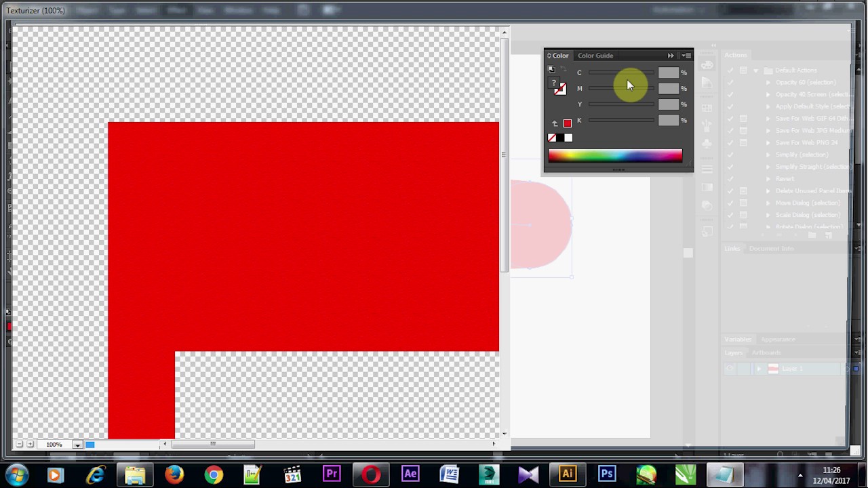Switch to the Color tab
The height and width of the screenshot is (488, 868).
tap(559, 56)
